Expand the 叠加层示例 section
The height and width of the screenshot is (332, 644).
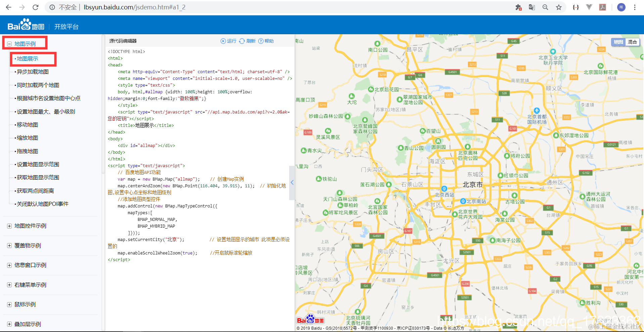[9, 324]
